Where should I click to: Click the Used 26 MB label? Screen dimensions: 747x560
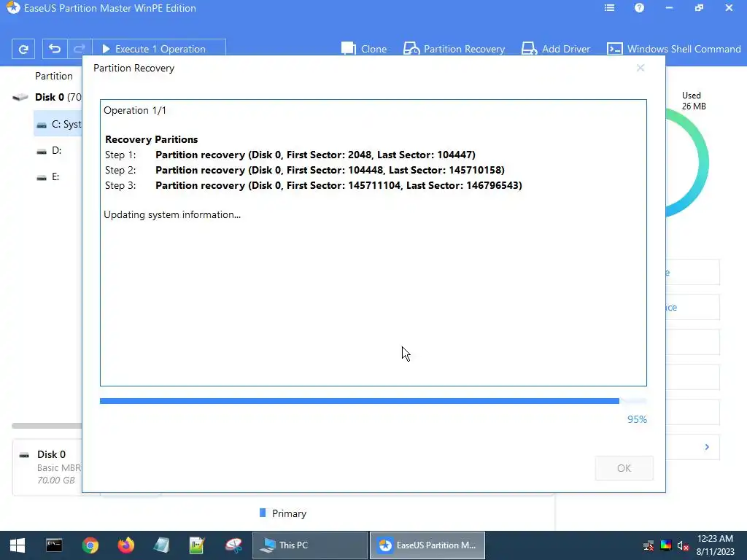pyautogui.click(x=693, y=101)
